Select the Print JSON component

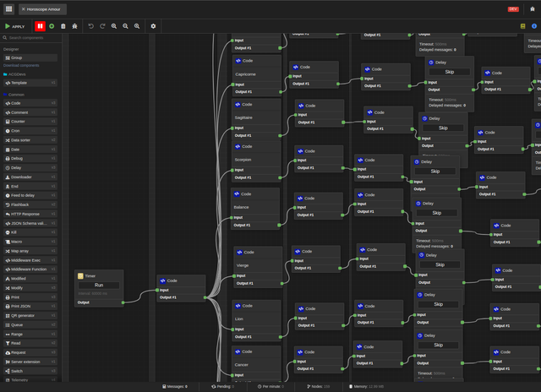[x=30, y=307]
